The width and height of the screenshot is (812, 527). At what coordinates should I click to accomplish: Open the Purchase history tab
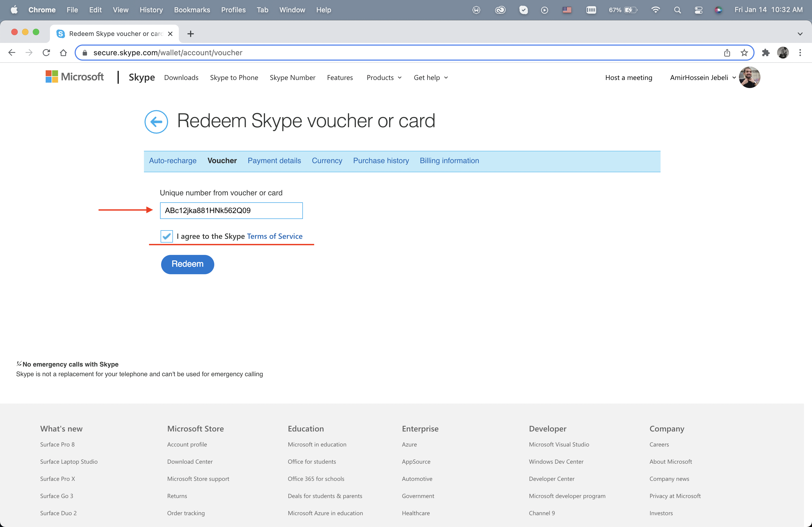click(381, 160)
